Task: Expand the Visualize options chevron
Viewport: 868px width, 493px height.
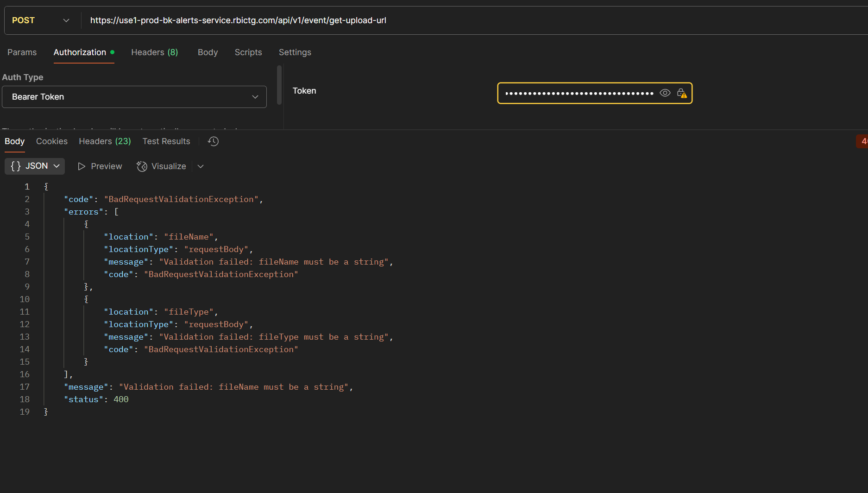Action: (201, 166)
